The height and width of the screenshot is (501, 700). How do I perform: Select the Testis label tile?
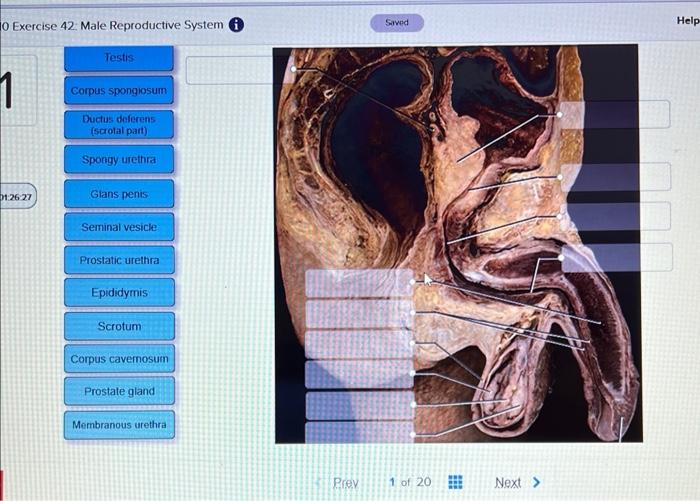coord(119,58)
